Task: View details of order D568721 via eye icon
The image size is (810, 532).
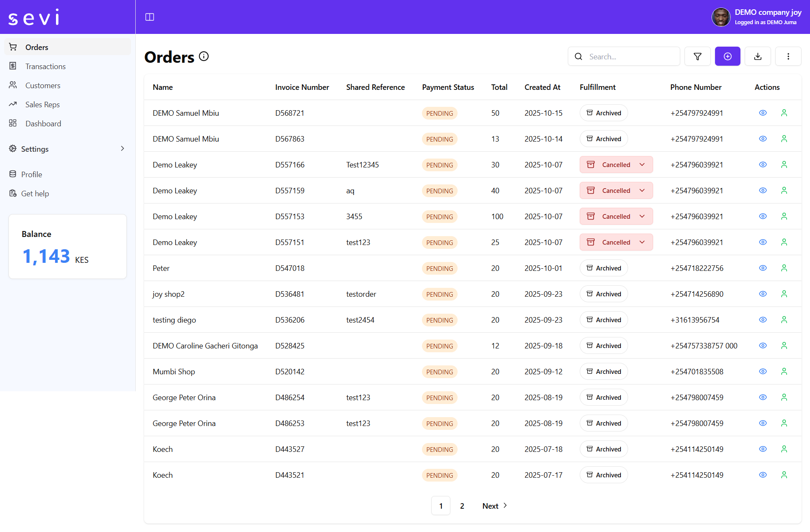Action: pyautogui.click(x=762, y=113)
